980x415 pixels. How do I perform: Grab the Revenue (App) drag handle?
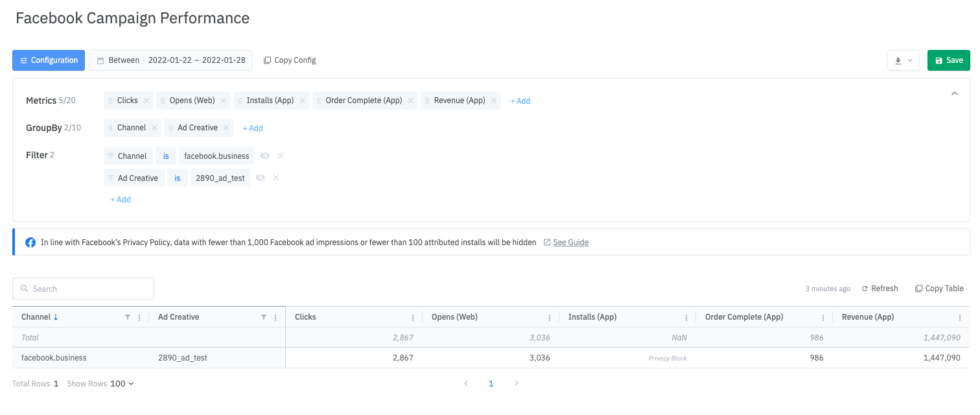point(427,101)
